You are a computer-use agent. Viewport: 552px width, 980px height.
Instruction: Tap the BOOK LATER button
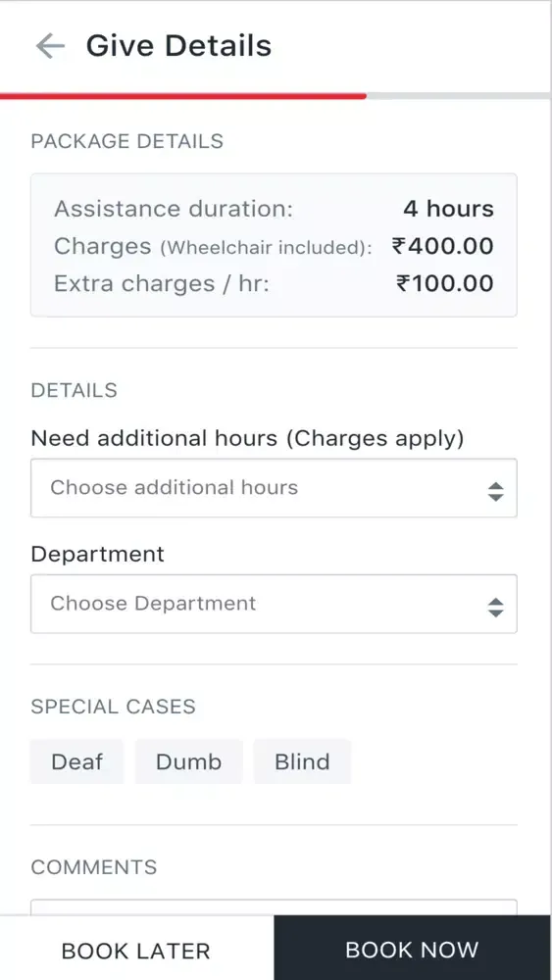point(136,949)
